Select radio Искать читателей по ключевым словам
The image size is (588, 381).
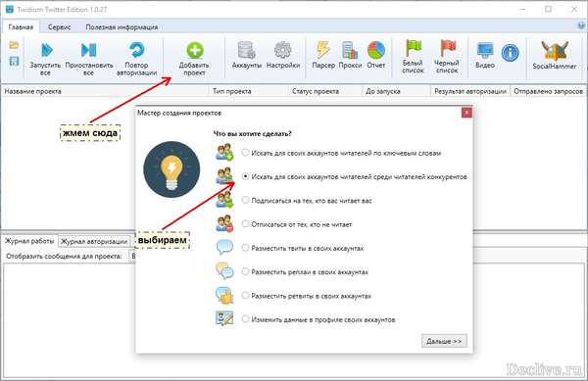pyautogui.click(x=245, y=153)
